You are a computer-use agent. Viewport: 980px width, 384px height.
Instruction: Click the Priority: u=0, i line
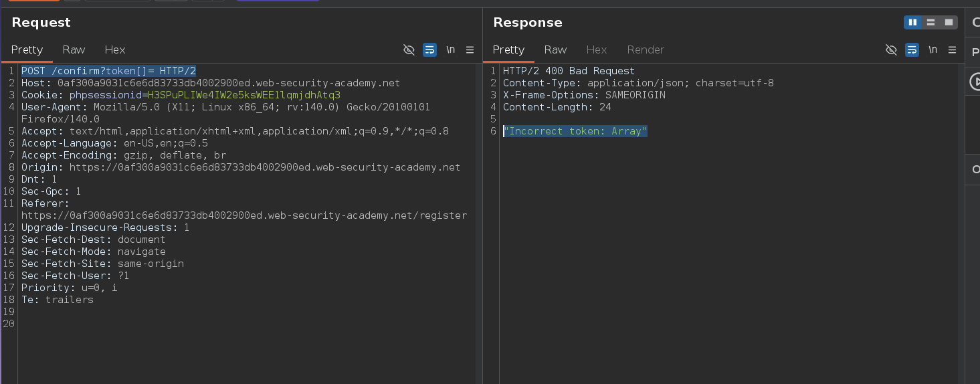tap(69, 288)
